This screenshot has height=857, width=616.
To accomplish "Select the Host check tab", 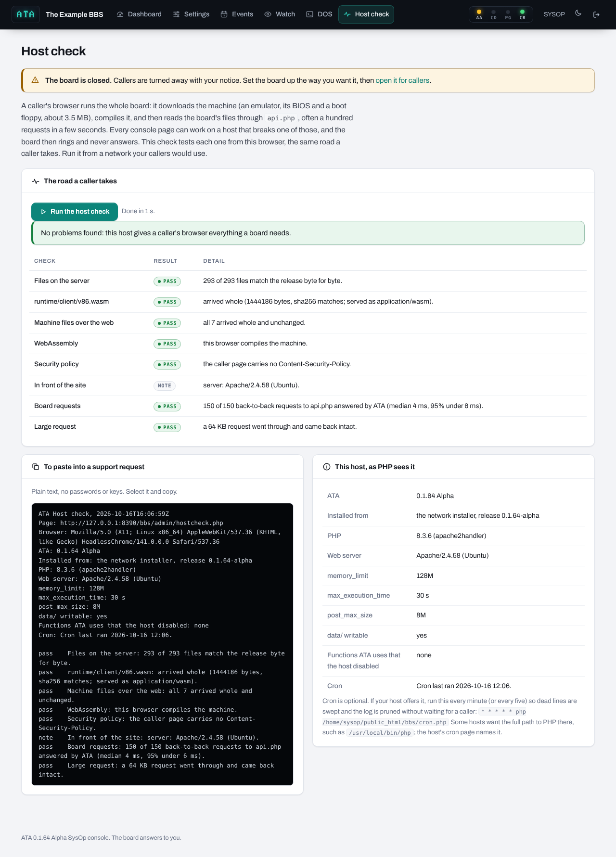I will (x=366, y=14).
